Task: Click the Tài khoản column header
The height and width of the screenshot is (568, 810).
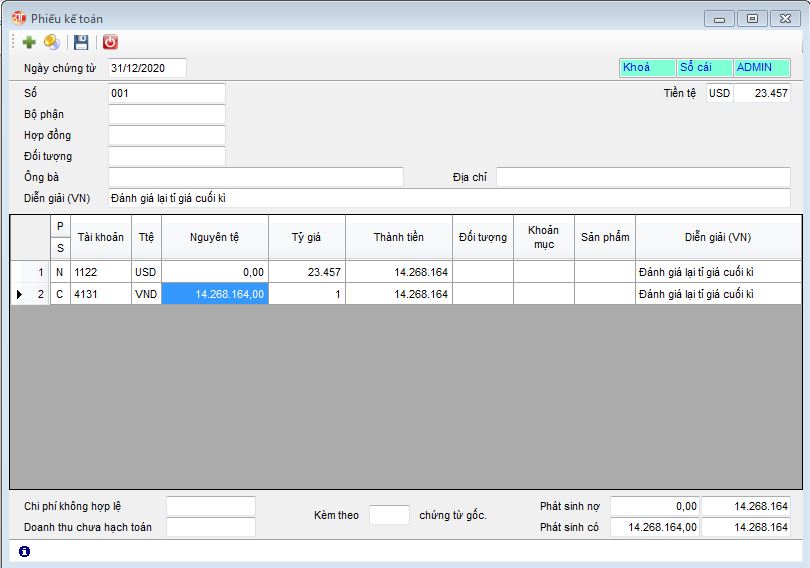Action: 101,238
